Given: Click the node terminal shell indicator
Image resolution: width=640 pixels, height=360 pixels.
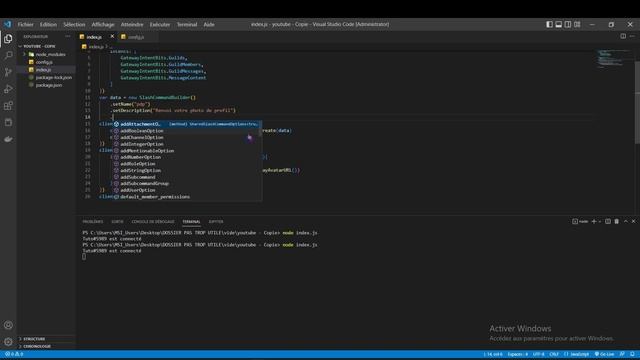Looking at the screenshot, I should point(580,221).
